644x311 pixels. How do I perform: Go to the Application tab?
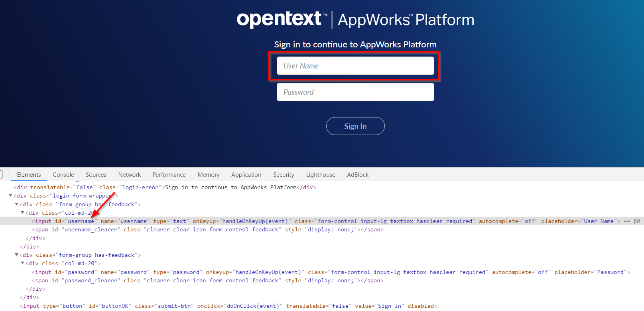click(246, 175)
